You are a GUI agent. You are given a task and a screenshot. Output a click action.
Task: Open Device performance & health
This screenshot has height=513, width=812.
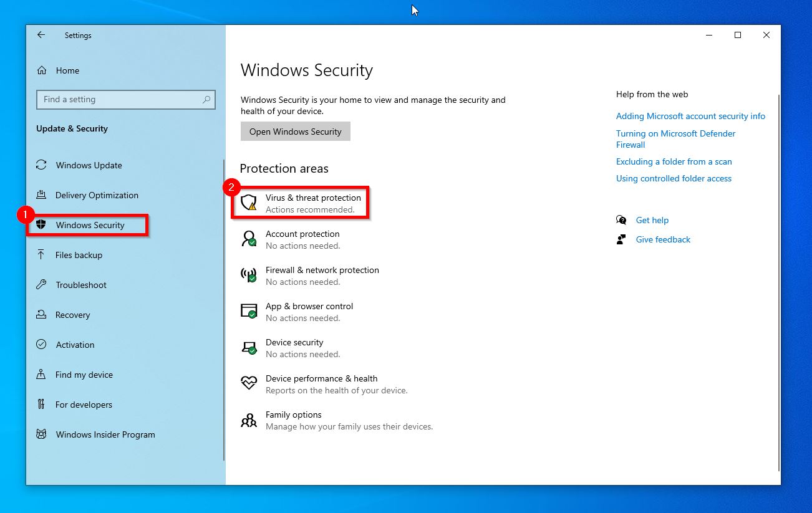tap(324, 384)
